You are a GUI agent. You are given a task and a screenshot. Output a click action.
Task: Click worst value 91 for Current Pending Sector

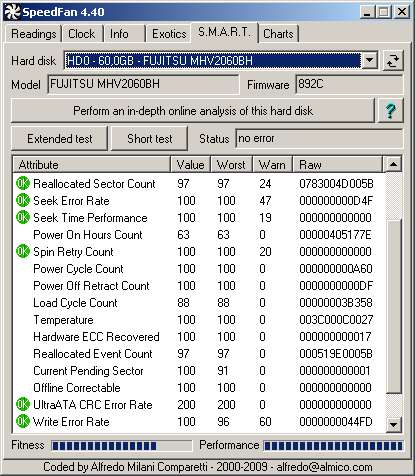pyautogui.click(x=223, y=370)
